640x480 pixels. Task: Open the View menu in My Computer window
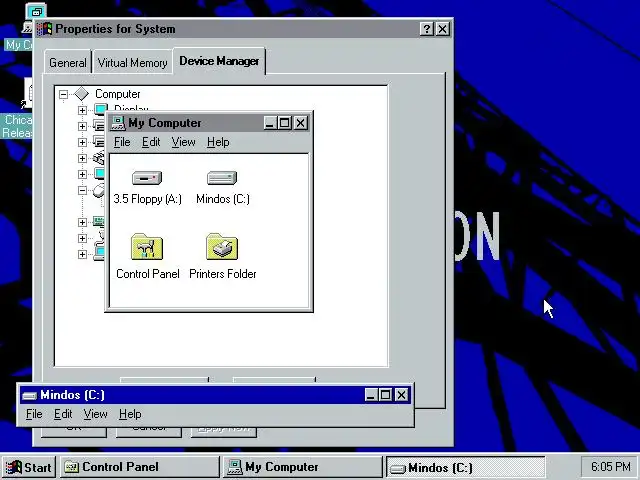click(183, 142)
